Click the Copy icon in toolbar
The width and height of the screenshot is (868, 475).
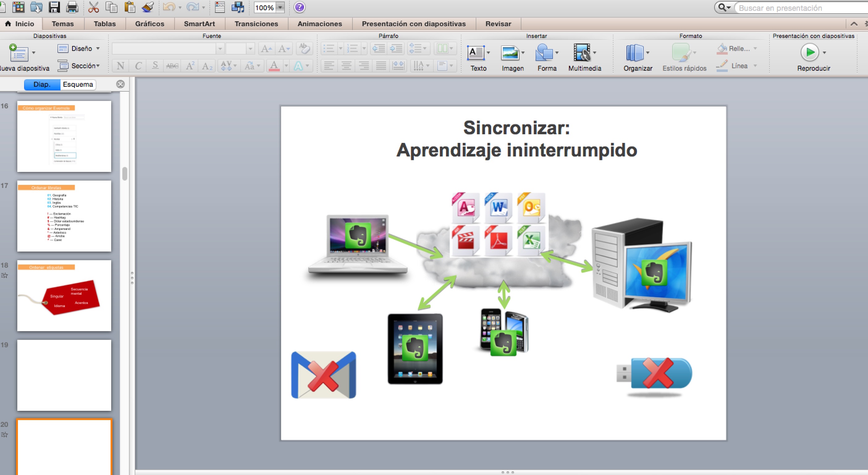pos(111,7)
